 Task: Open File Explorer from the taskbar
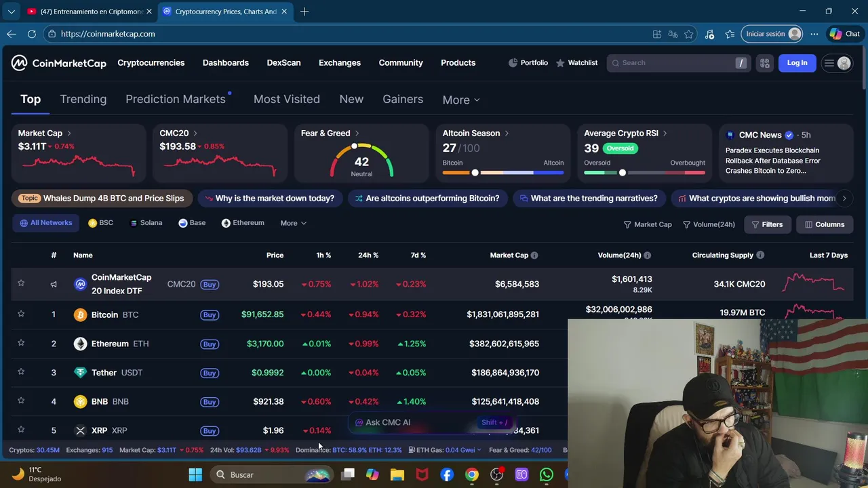click(x=397, y=474)
